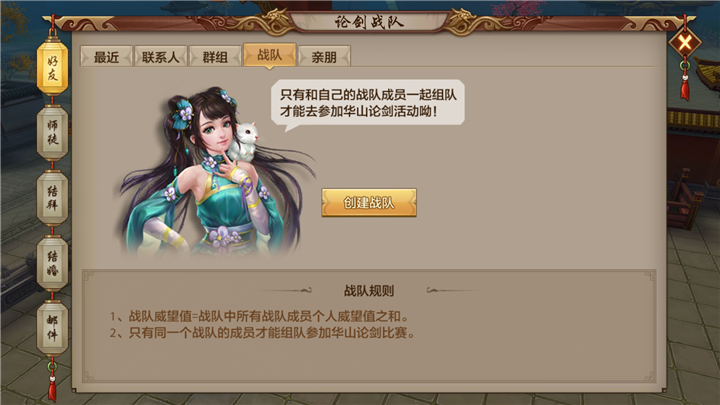Image resolution: width=720 pixels, height=405 pixels.
Task: Click the 论剑战队 title banner
Action: click(x=369, y=22)
